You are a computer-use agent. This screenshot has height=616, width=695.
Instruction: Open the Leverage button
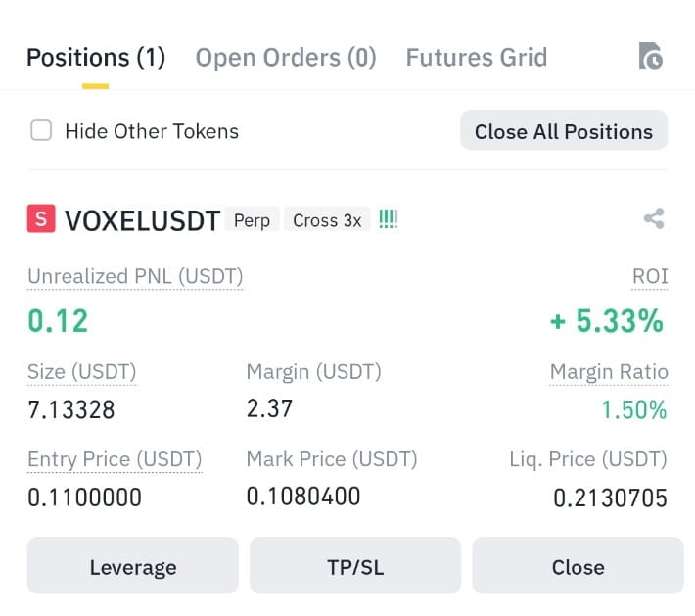pos(133,566)
